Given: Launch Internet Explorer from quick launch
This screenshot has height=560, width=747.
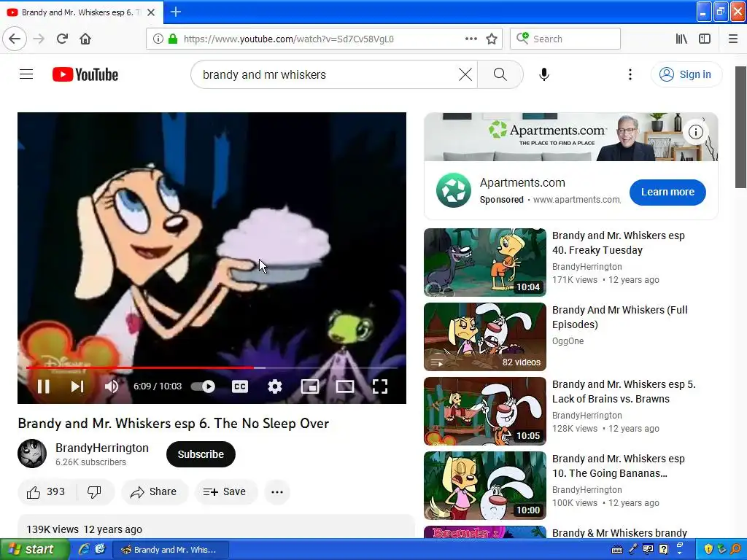Looking at the screenshot, I should click(x=84, y=549).
